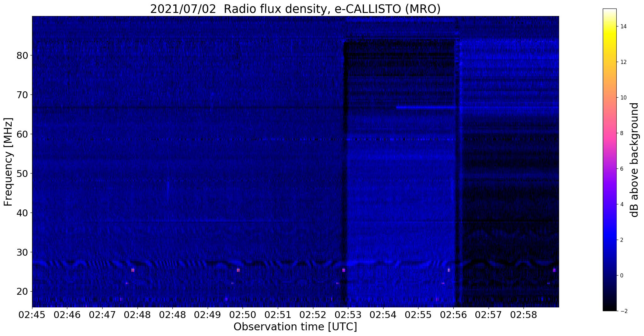Click the 12 colorbar tick label
Viewport: 644px width, 336px height.
tap(623, 62)
